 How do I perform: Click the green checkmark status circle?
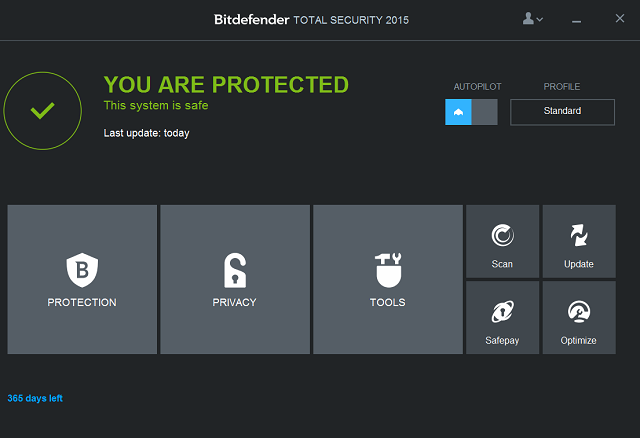point(42,111)
